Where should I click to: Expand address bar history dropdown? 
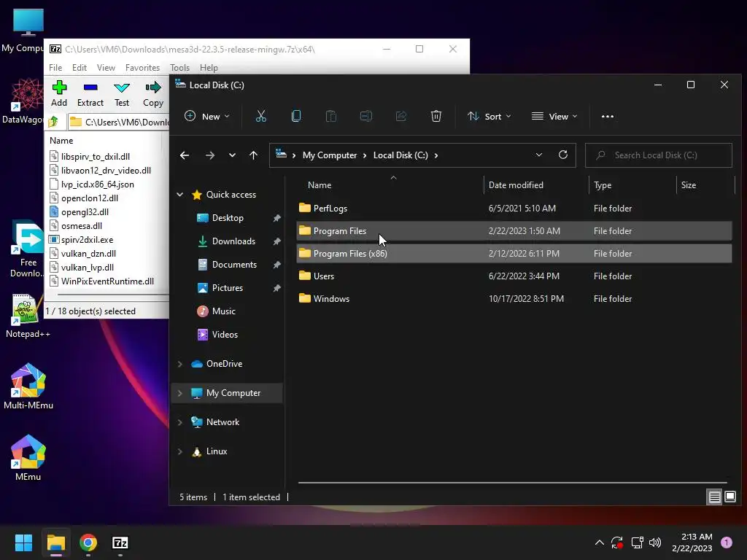[x=539, y=155]
